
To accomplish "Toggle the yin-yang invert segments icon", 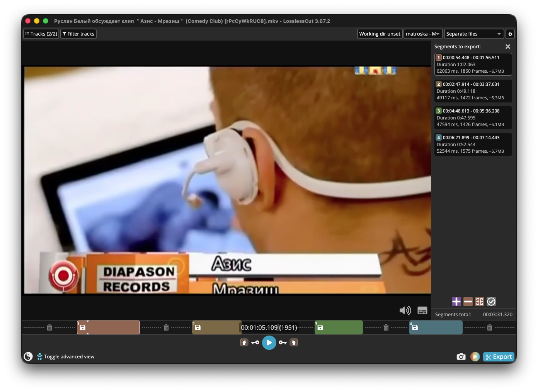I will pos(28,356).
